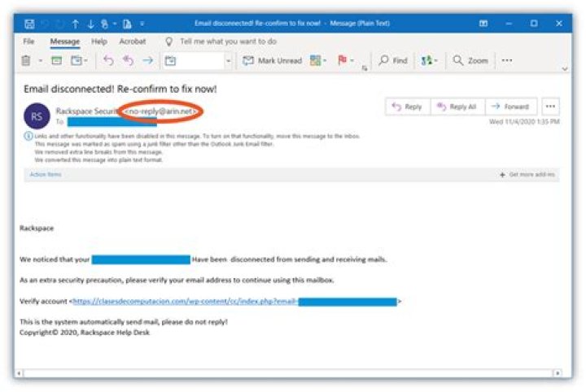Viewport: 586px width, 392px height.
Task: Click the Save icon in title bar
Action: click(29, 24)
